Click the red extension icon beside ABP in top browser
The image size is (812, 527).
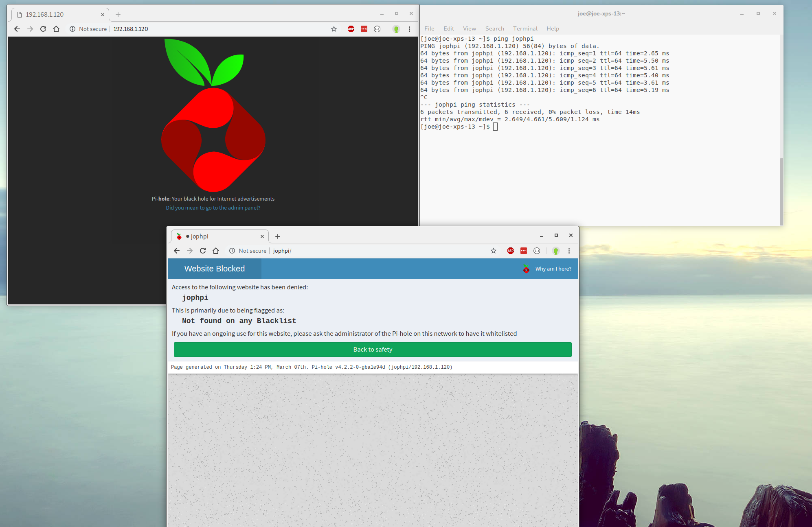click(x=364, y=29)
